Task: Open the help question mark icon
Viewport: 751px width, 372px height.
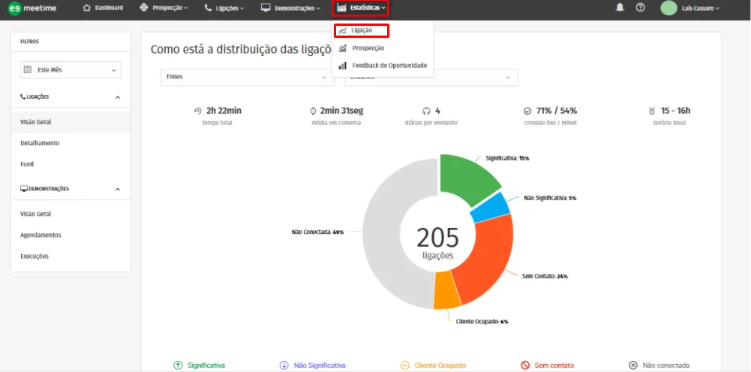Action: coord(640,8)
